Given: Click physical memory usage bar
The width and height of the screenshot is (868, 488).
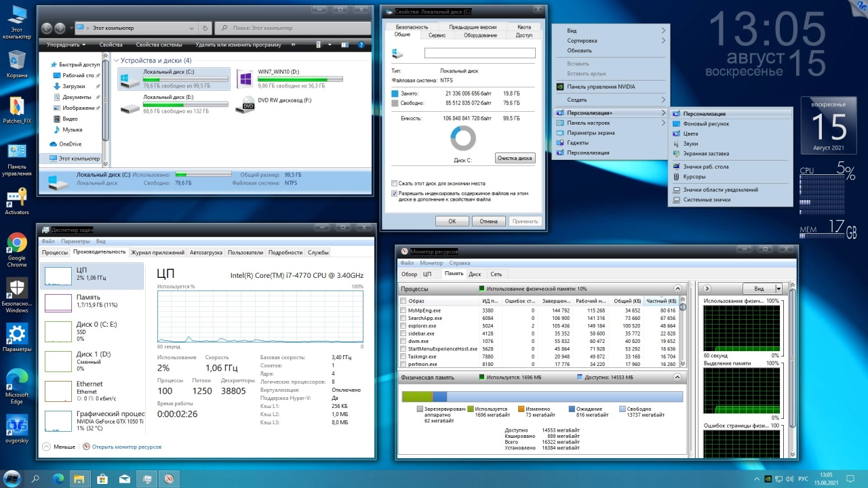Looking at the screenshot, I should [x=542, y=396].
